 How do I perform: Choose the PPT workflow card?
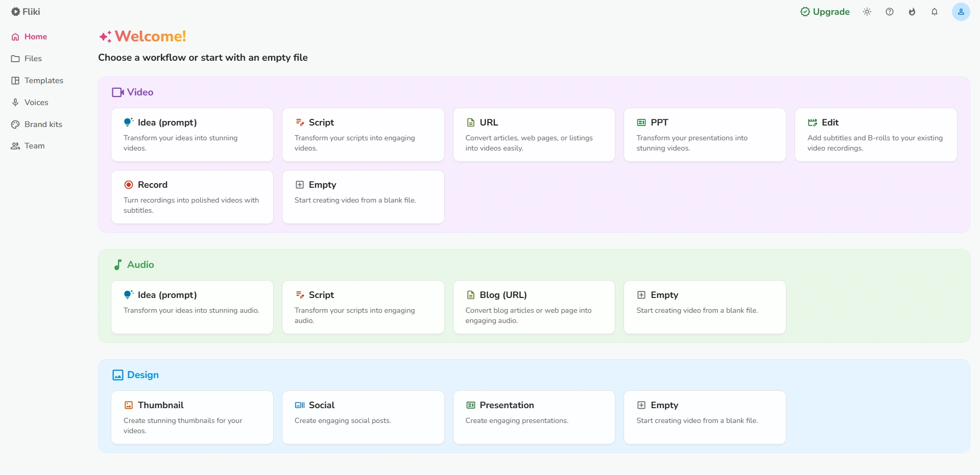705,135
